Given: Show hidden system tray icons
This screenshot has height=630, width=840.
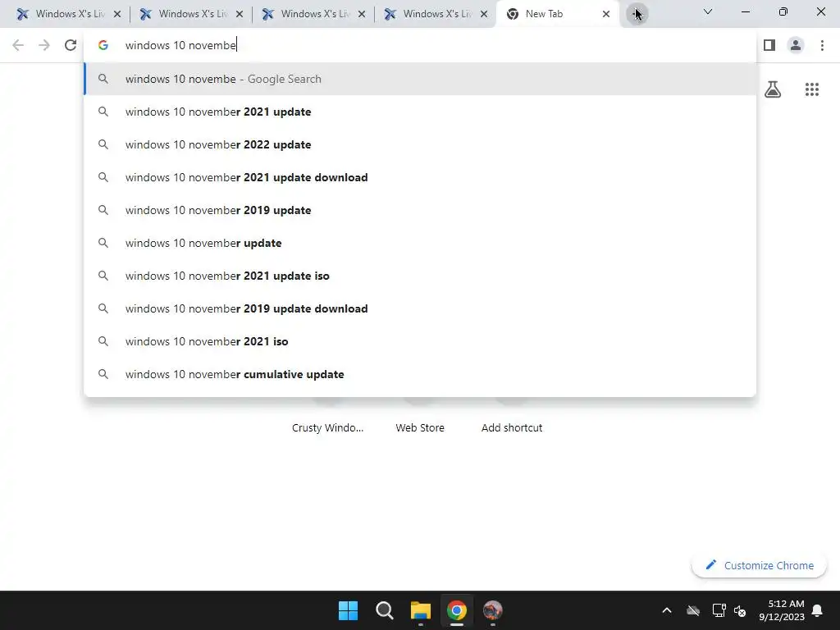Looking at the screenshot, I should (667, 610).
